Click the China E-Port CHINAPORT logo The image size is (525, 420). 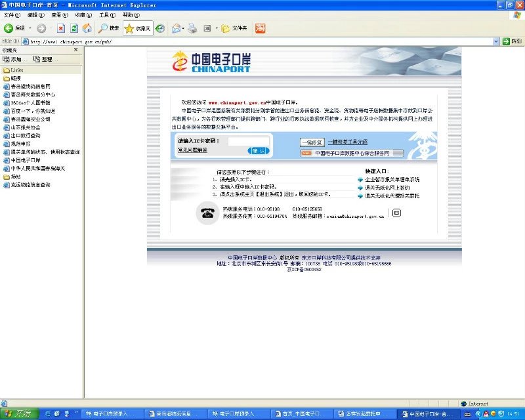(x=211, y=62)
